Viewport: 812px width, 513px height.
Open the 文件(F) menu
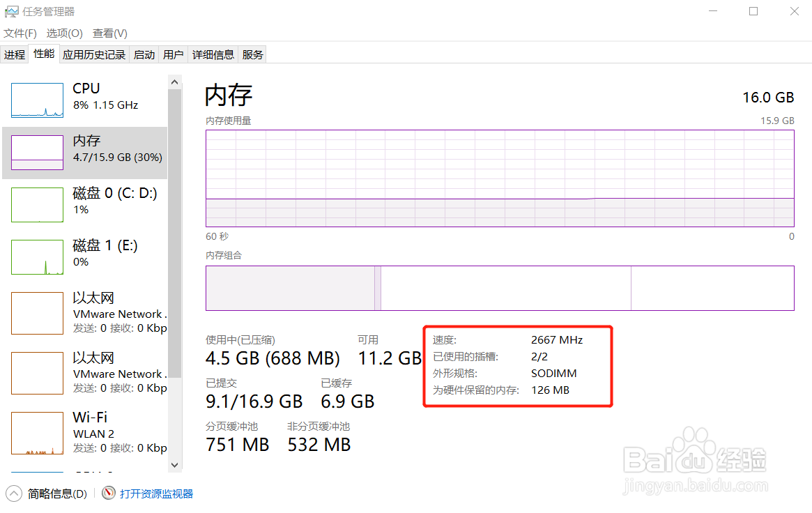pos(20,33)
